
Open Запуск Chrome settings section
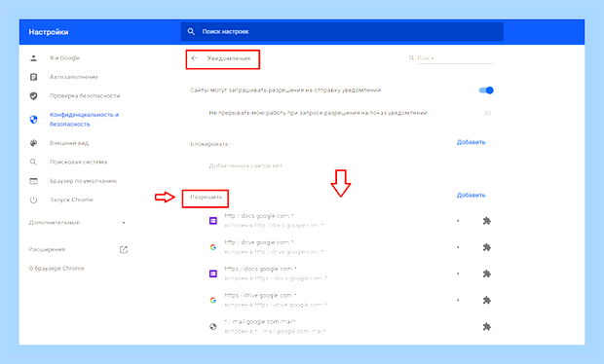click(71, 200)
